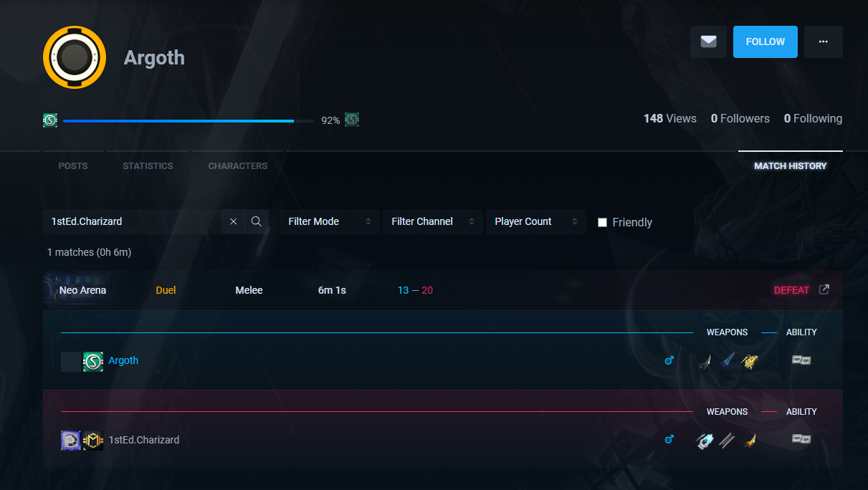Click 1stEd.Charizard's gold rank badge icon
The image size is (868, 490).
click(x=93, y=440)
